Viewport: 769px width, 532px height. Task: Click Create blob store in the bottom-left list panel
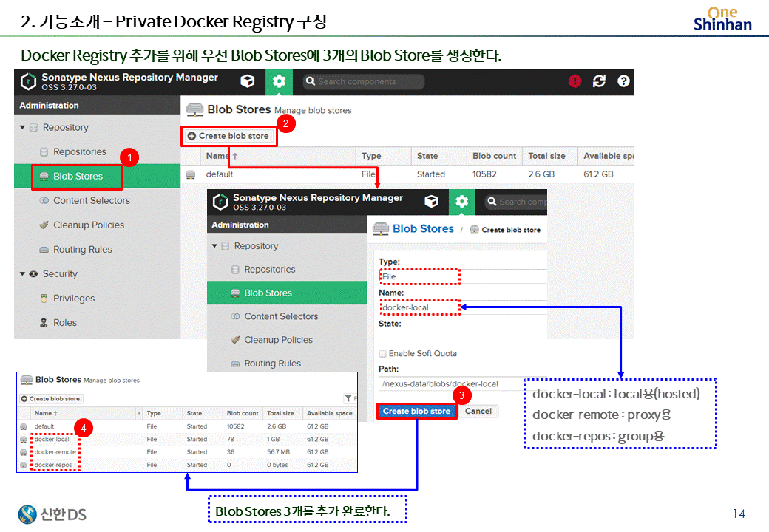[x=51, y=399]
